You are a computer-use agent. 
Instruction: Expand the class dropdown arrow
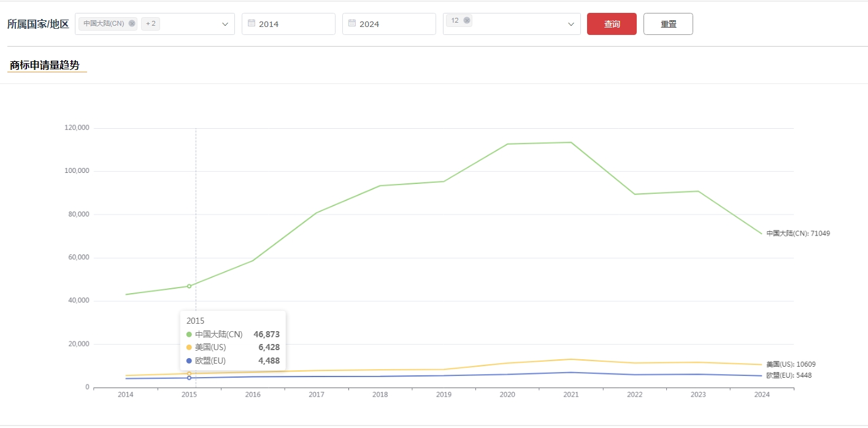point(570,24)
